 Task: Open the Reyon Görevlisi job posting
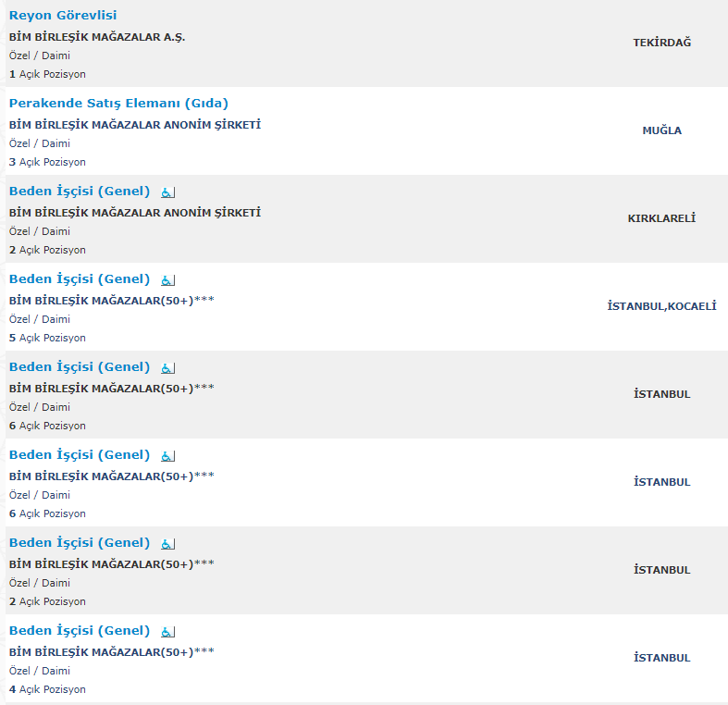[63, 16]
